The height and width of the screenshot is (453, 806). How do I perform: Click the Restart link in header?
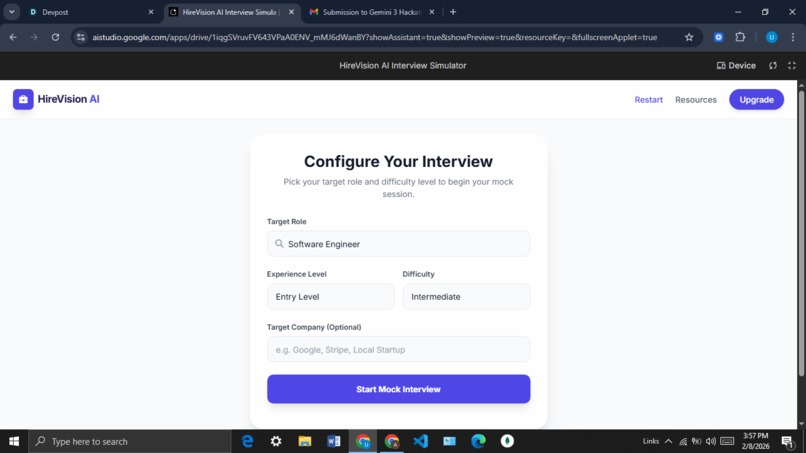tap(648, 100)
